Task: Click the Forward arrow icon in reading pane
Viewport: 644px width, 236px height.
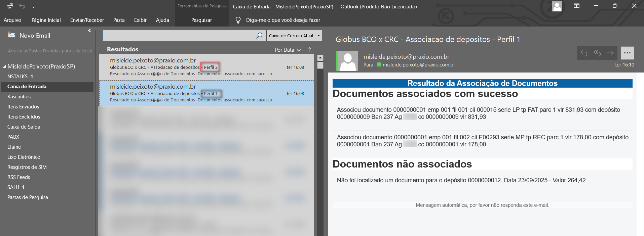Action: (610, 53)
